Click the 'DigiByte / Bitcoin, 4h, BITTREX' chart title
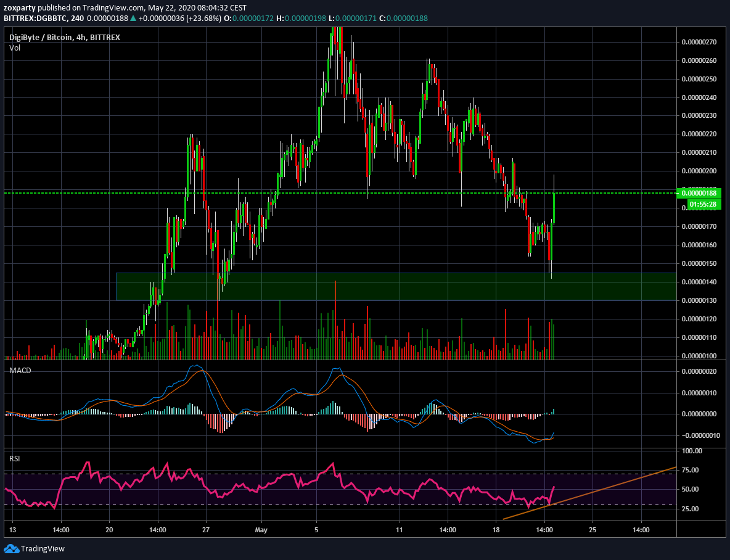 pyautogui.click(x=65, y=37)
